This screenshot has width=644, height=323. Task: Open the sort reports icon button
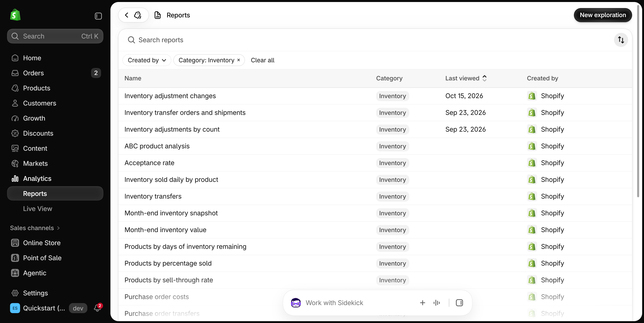point(621,40)
